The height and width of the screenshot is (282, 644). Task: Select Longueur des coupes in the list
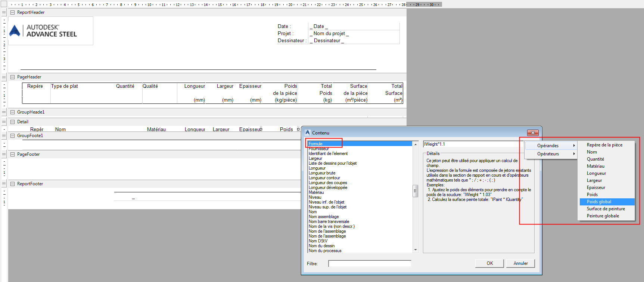(360, 183)
